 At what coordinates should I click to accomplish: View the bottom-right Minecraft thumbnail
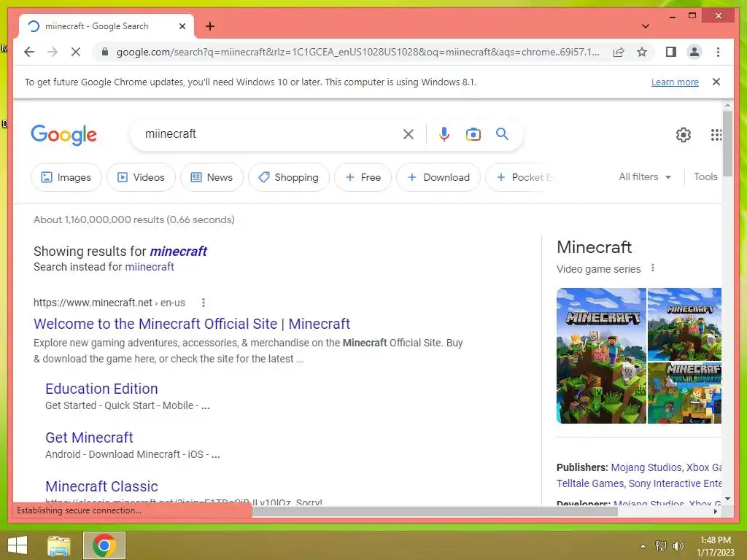coord(684,393)
